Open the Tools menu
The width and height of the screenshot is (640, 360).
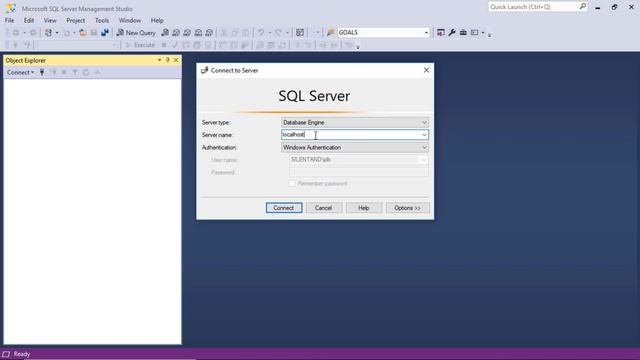(102, 20)
